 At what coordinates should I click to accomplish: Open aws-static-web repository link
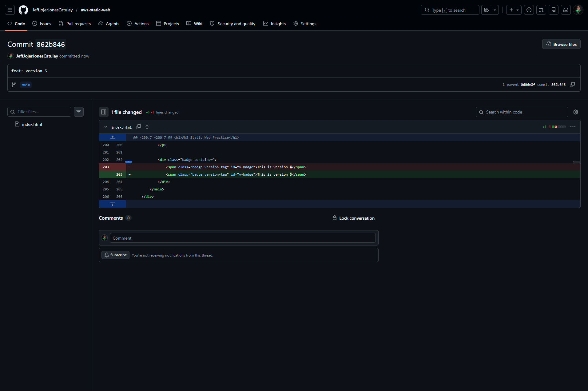[95, 10]
